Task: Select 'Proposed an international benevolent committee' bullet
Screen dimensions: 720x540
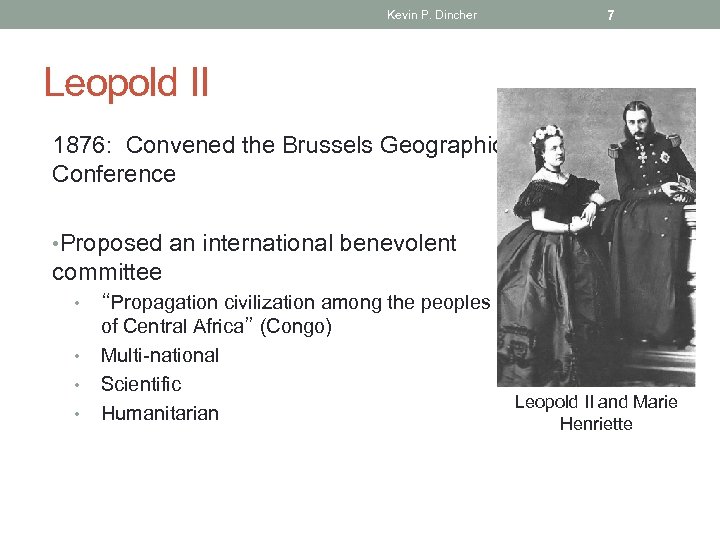Action: click(254, 257)
